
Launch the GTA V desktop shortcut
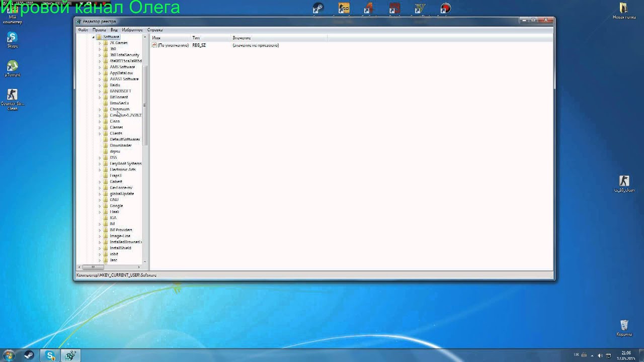(420, 8)
